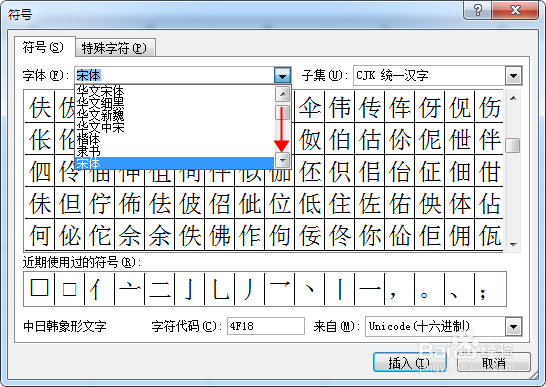Click the 来自 field showing Unicode(十六进制)
Screen dimensions: 546x387
click(435, 326)
